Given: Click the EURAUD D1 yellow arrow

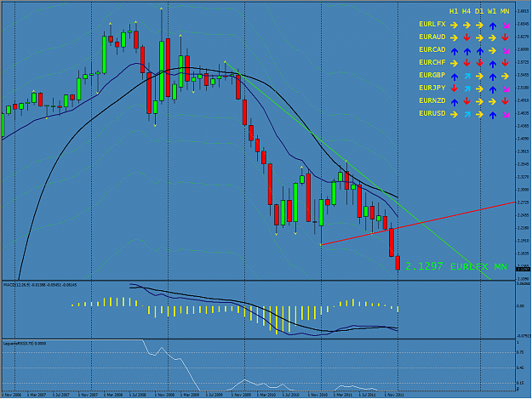Looking at the screenshot, I should [x=479, y=37].
